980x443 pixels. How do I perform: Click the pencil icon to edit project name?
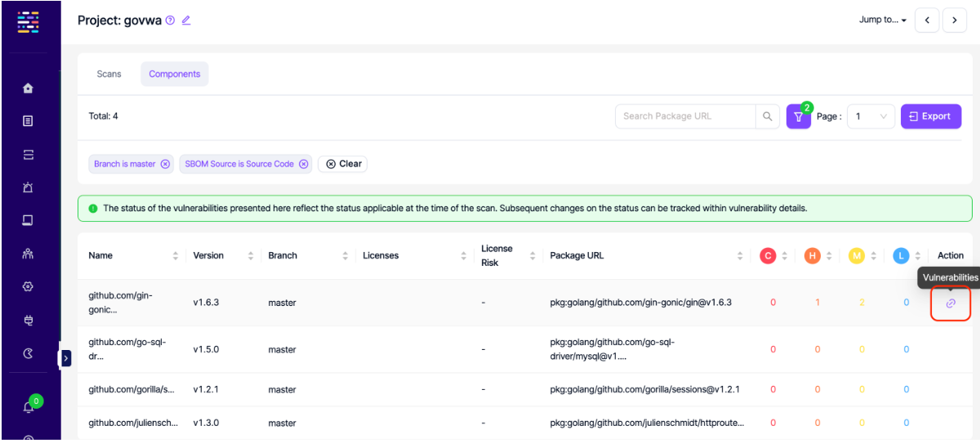[186, 20]
